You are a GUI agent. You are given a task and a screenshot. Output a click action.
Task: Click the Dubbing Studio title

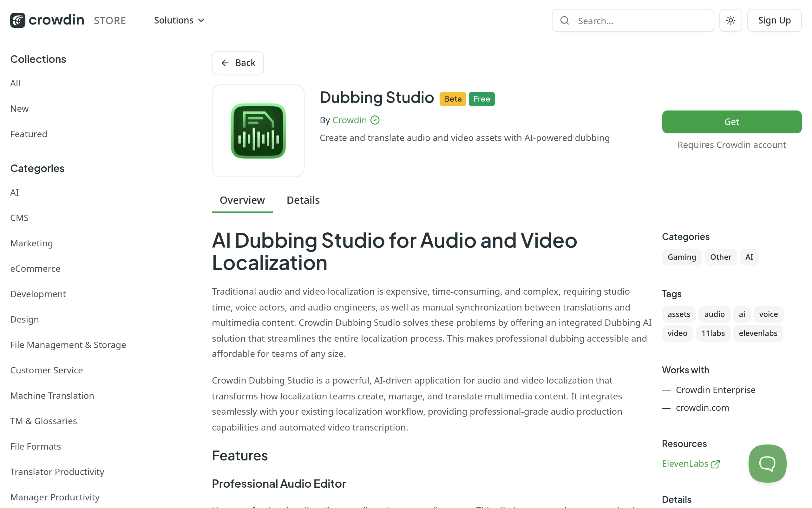377,98
